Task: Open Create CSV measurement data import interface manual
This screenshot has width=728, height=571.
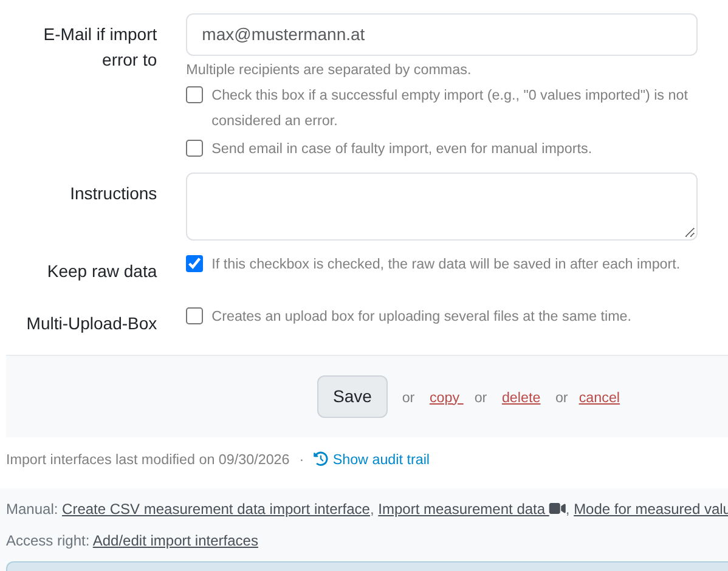Action: coord(216,509)
